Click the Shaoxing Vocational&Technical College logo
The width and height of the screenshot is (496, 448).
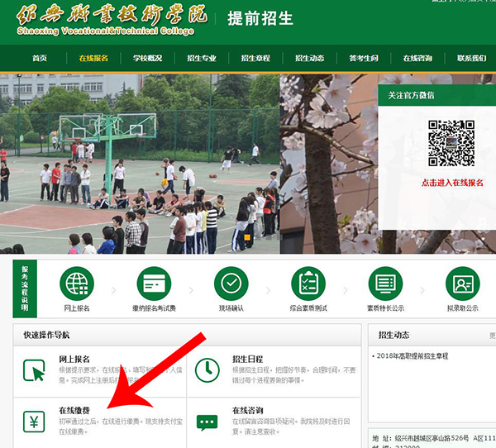112,20
